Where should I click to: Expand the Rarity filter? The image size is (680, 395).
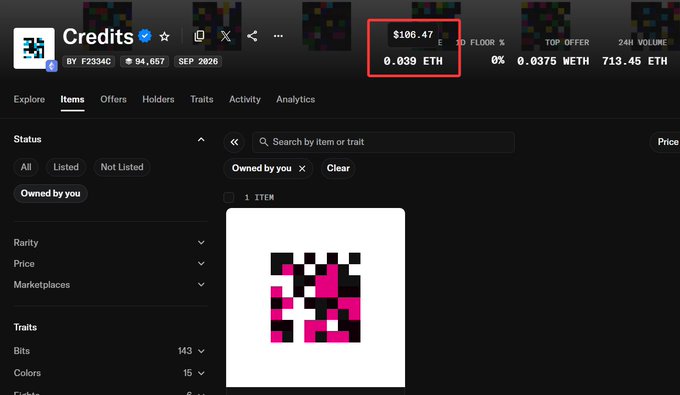tap(109, 243)
